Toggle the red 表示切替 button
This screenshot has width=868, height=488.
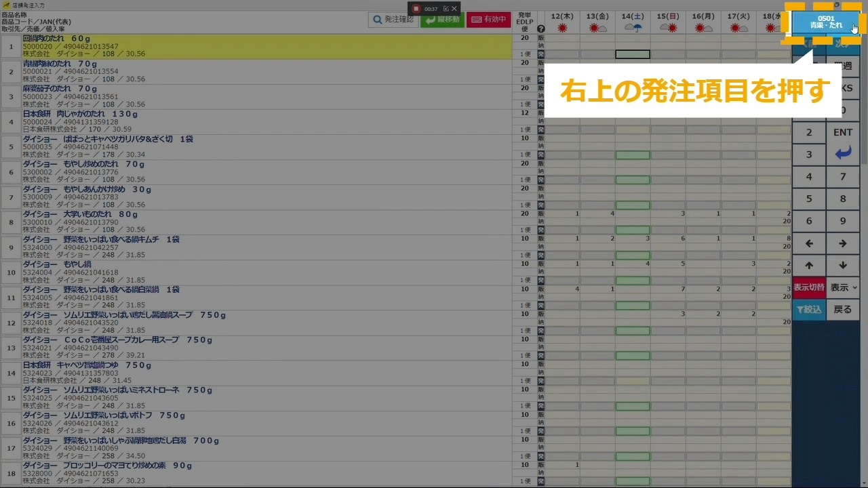(809, 287)
